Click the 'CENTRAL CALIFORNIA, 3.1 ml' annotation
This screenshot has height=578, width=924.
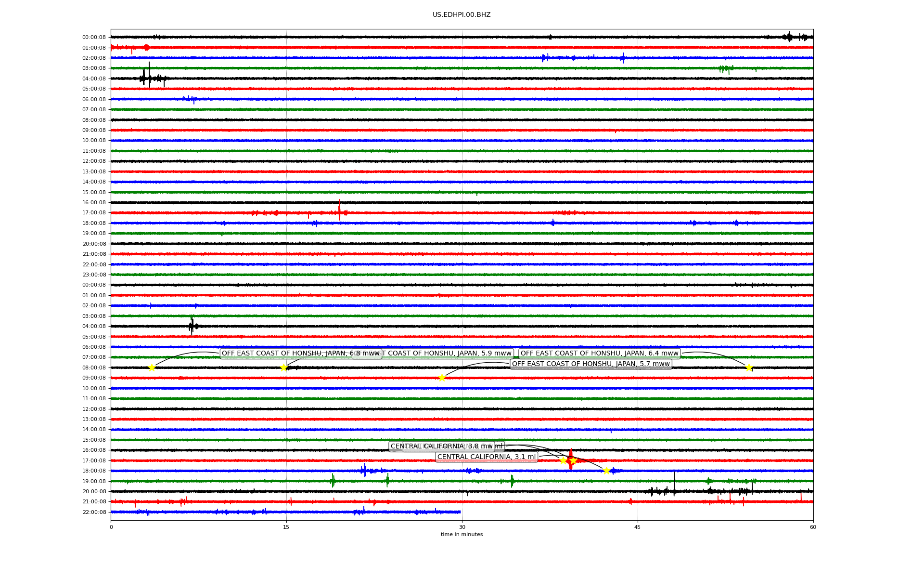pyautogui.click(x=486, y=457)
